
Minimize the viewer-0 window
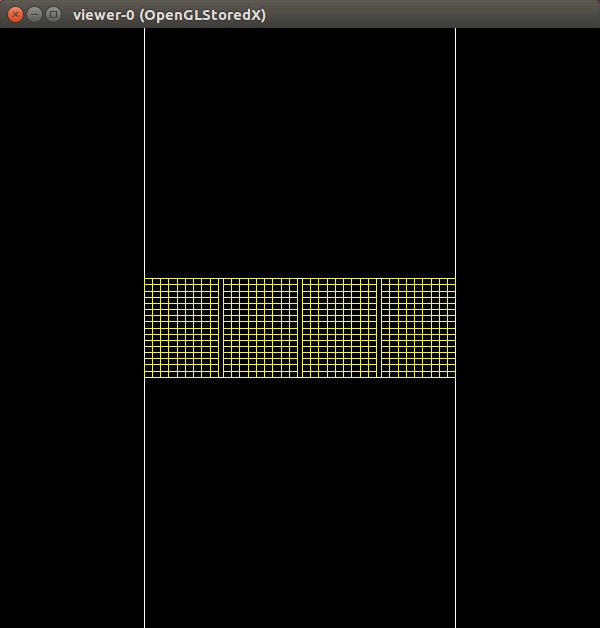point(34,15)
